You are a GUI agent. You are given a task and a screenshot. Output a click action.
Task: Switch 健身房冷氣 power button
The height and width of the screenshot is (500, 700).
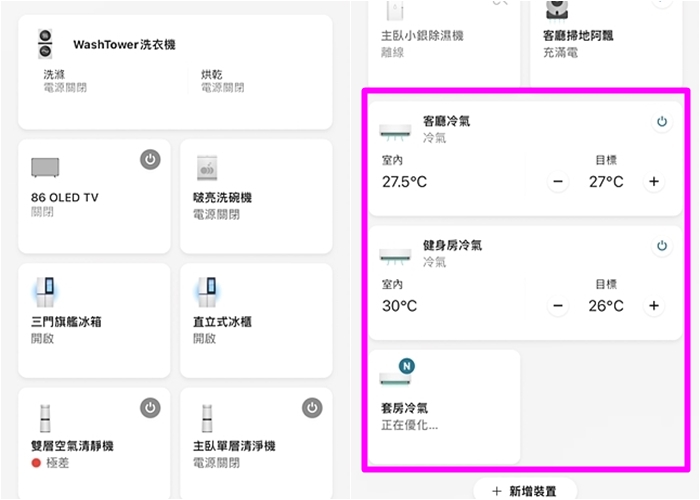click(661, 246)
